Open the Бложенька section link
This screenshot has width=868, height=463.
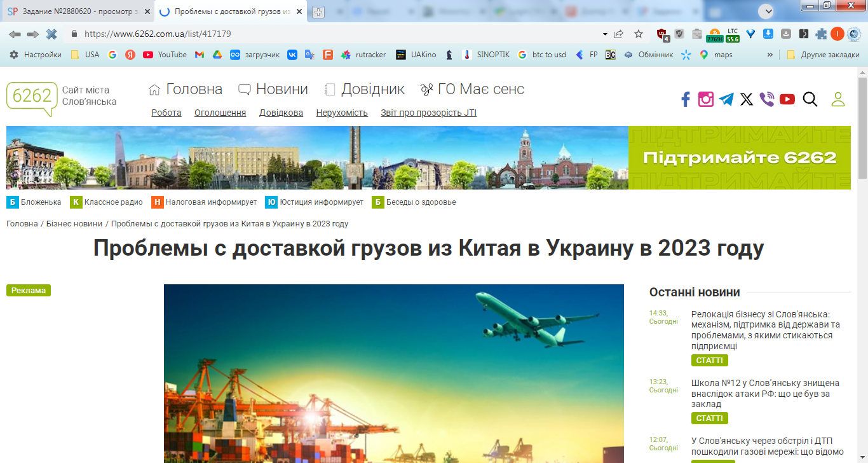point(34,202)
